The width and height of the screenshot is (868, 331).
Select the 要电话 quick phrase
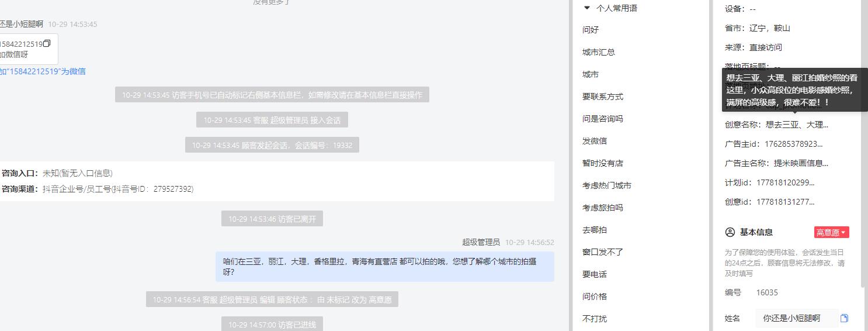pos(595,274)
